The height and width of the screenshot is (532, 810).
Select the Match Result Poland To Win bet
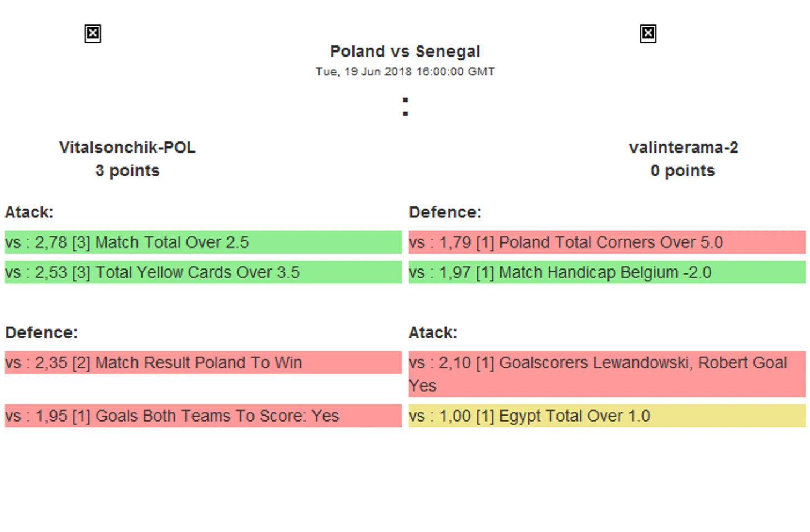[x=203, y=362]
